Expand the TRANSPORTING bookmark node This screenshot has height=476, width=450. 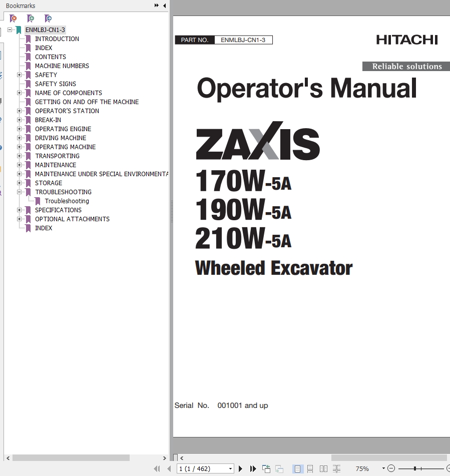(19, 156)
